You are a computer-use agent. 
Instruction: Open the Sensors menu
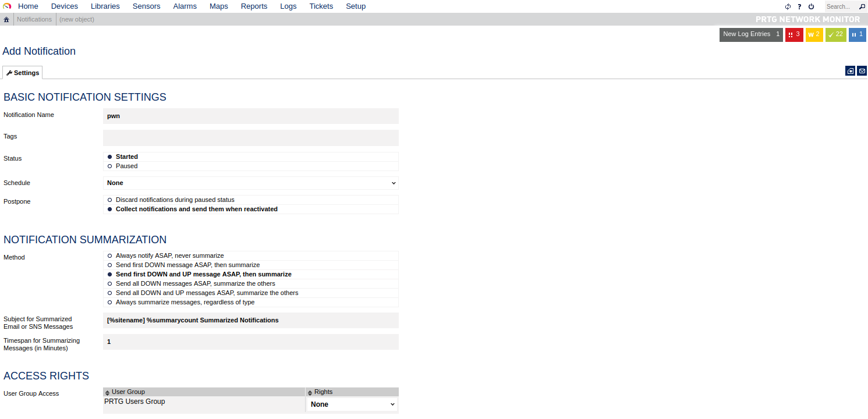146,6
